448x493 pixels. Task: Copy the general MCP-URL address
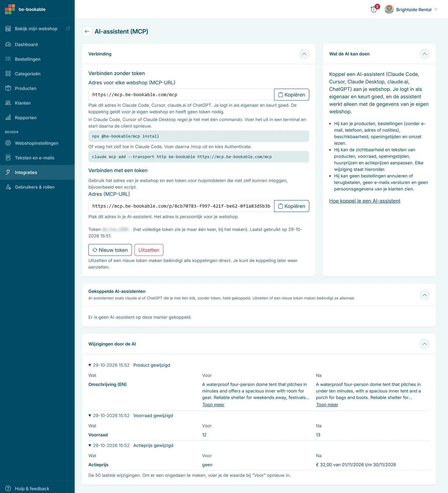(x=291, y=95)
